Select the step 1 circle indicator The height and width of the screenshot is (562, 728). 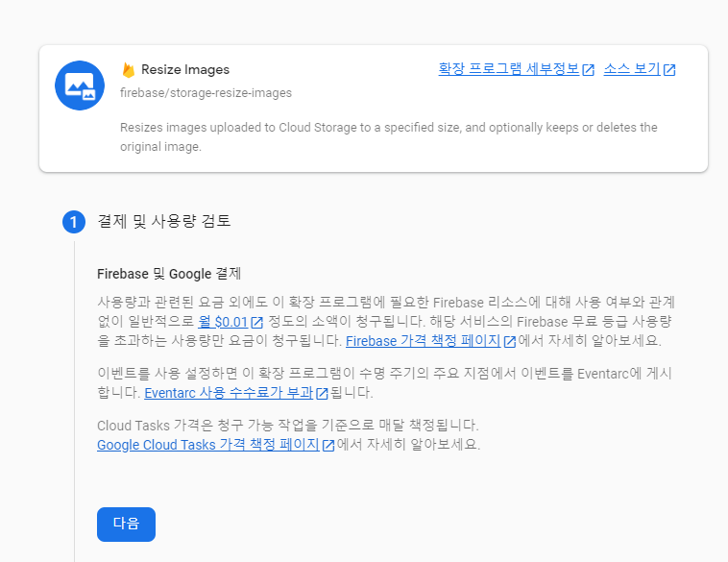[x=74, y=222]
